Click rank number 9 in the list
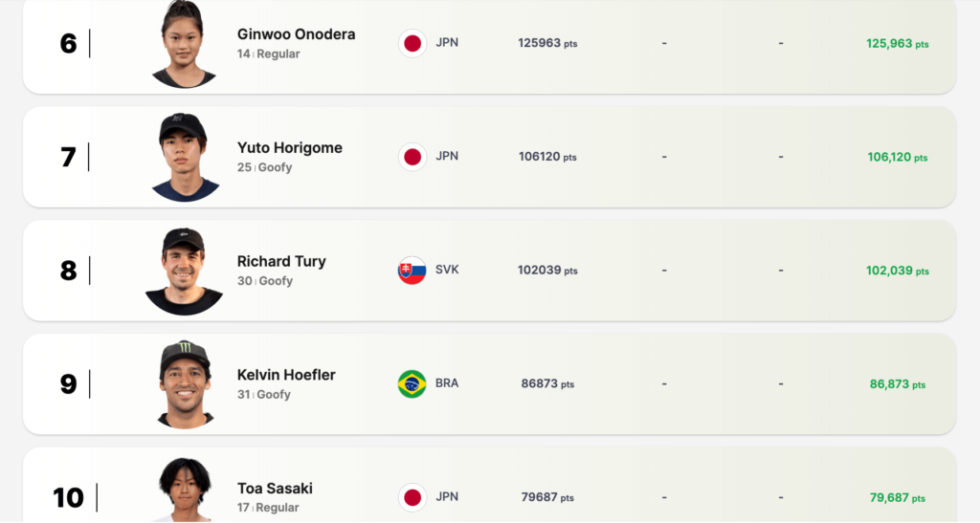Screen dimensions: 980x523 tap(68, 384)
